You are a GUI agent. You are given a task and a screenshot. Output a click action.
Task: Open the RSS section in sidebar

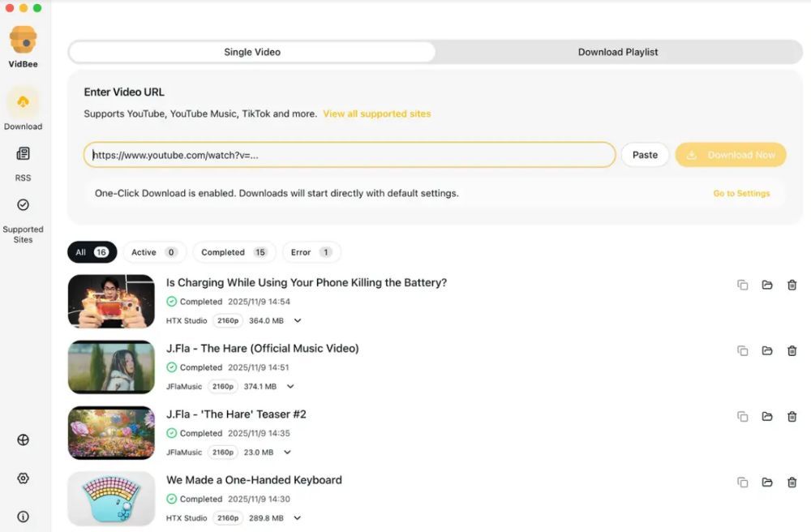(x=23, y=154)
